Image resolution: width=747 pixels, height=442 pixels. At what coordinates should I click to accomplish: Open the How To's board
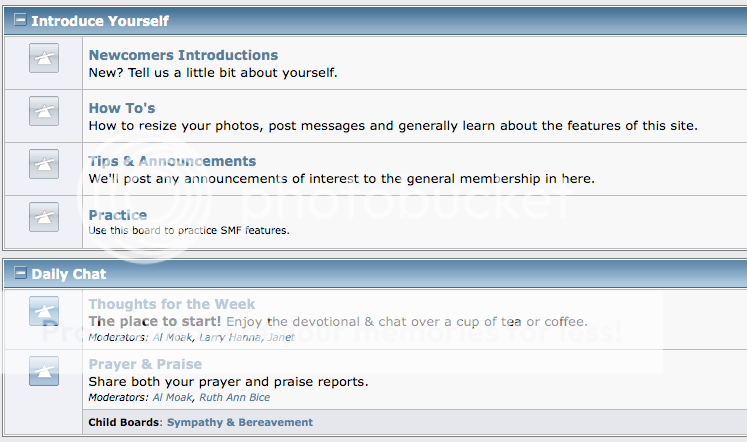122,108
